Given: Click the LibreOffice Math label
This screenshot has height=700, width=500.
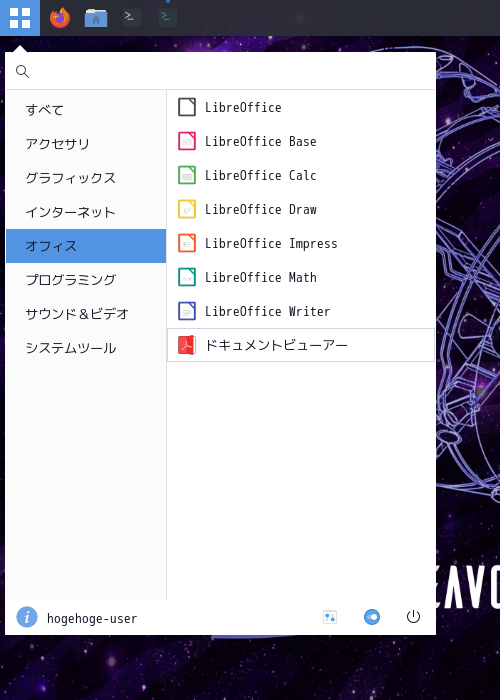Looking at the screenshot, I should click(x=261, y=277).
